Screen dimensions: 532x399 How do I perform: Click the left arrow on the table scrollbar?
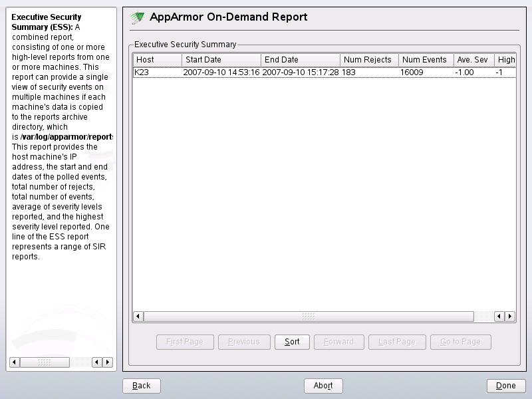click(136, 317)
